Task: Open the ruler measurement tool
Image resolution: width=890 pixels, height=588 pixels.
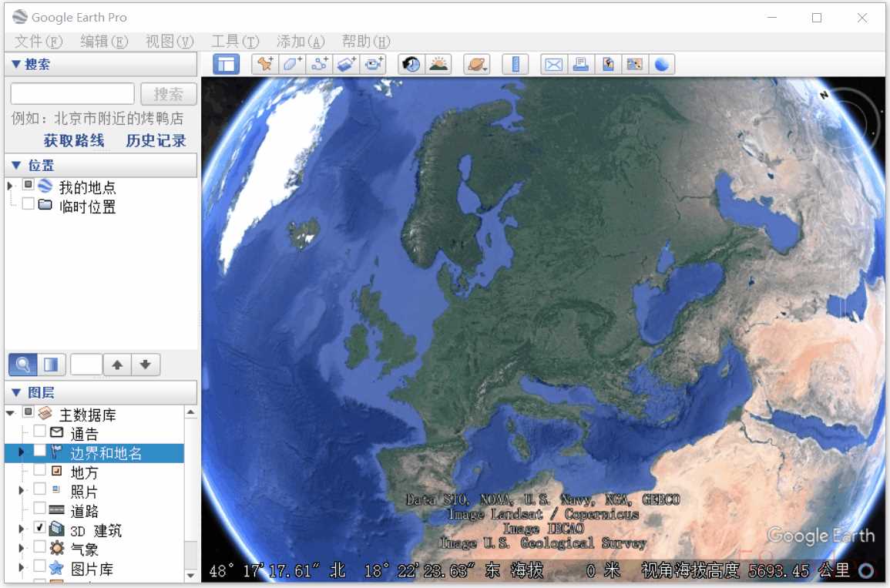Action: (x=516, y=65)
